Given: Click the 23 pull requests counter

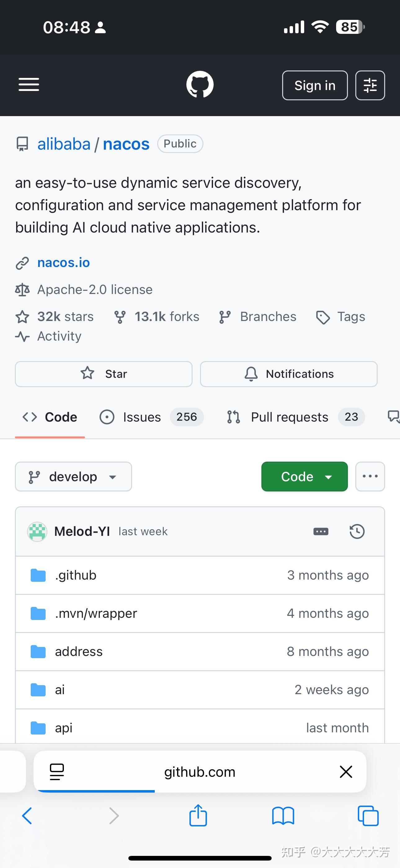Looking at the screenshot, I should pos(352,417).
